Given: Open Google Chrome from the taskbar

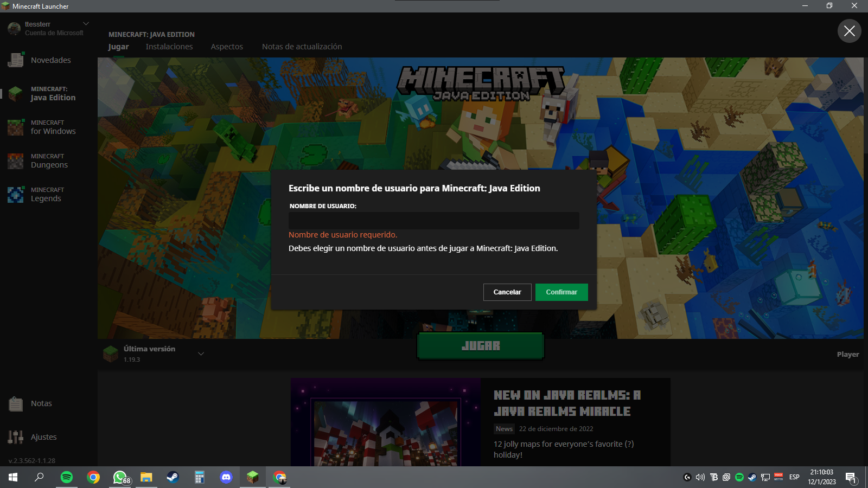Looking at the screenshot, I should (x=93, y=477).
